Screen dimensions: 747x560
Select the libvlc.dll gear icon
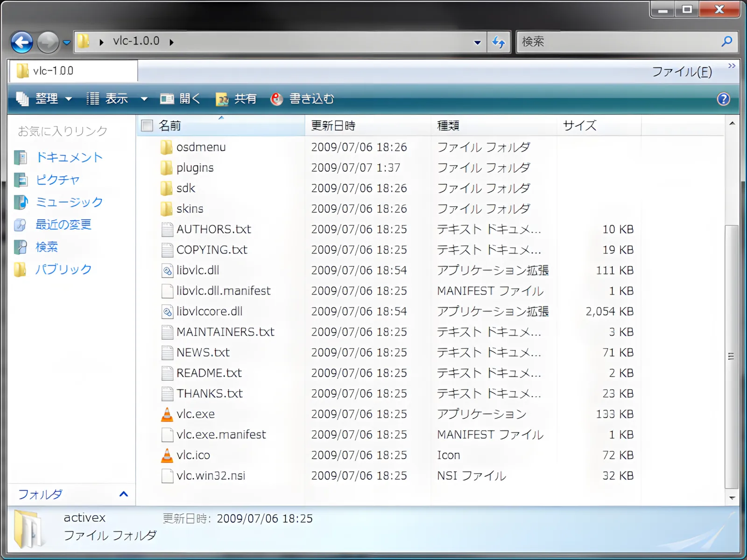(x=166, y=270)
